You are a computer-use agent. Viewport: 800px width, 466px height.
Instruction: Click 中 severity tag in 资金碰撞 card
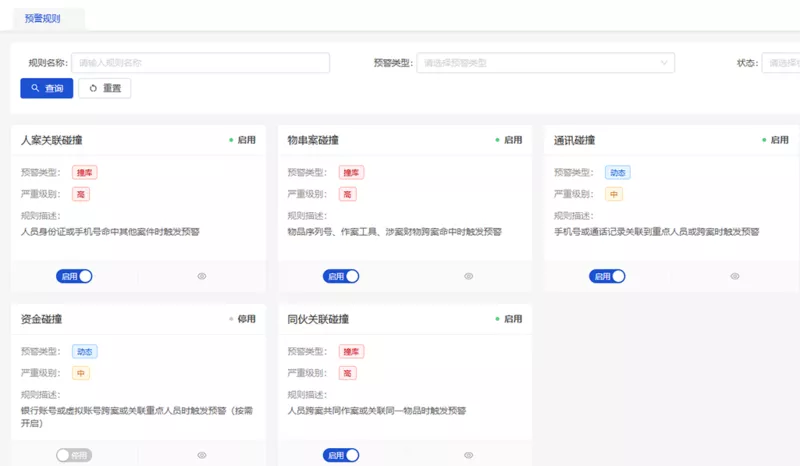(x=81, y=373)
